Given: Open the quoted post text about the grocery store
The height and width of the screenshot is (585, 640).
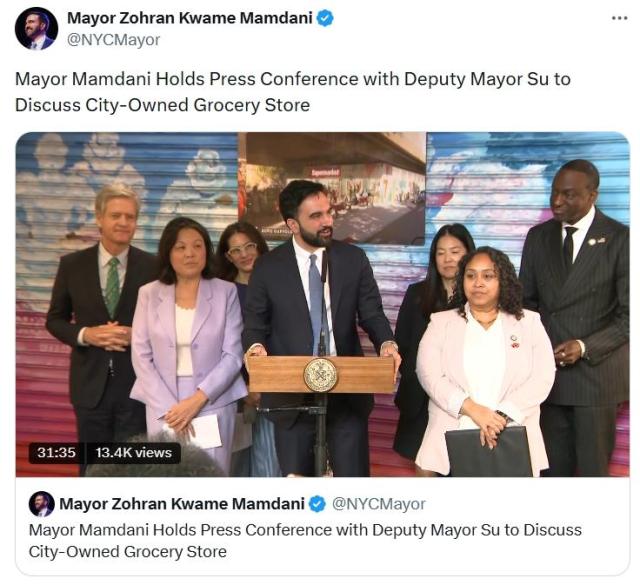Looking at the screenshot, I should pos(305,541).
